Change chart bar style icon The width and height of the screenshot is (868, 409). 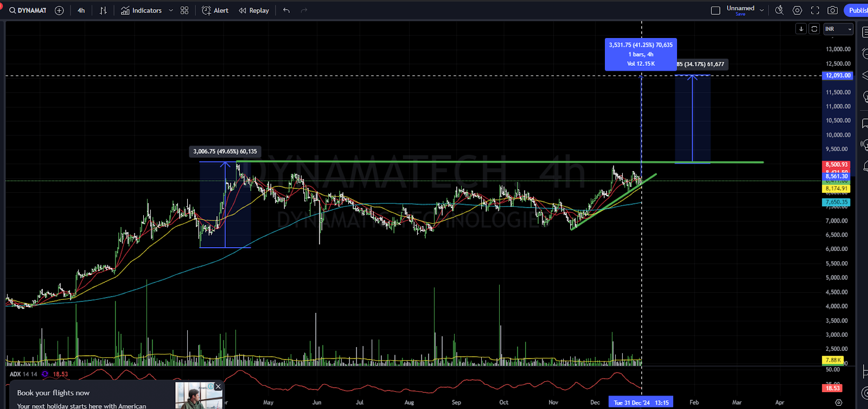103,10
